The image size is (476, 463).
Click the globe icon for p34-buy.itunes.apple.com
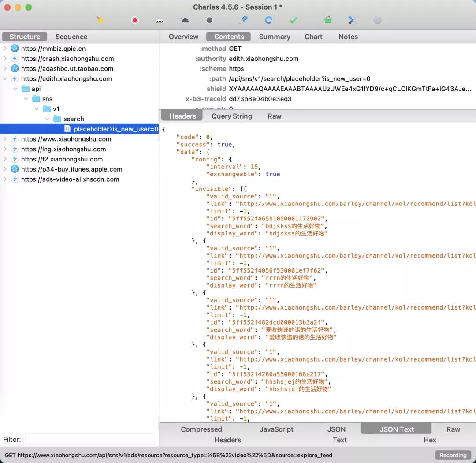[x=15, y=169]
